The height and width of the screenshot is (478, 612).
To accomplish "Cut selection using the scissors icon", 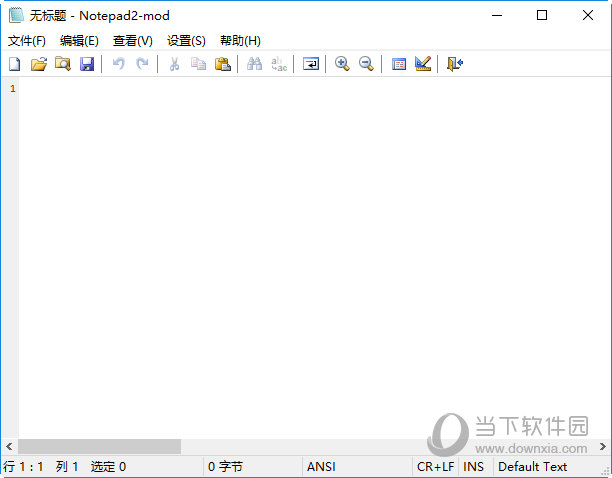I will coord(174,64).
